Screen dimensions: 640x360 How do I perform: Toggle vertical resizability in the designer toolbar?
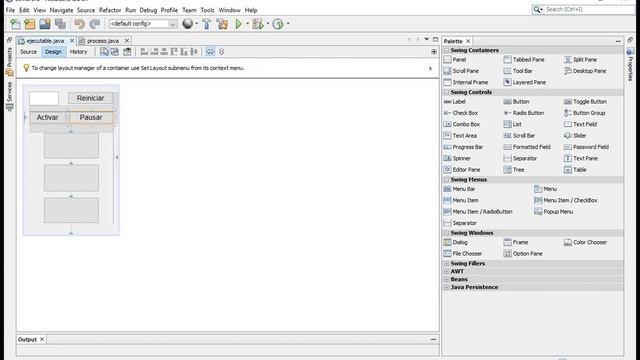(222, 52)
